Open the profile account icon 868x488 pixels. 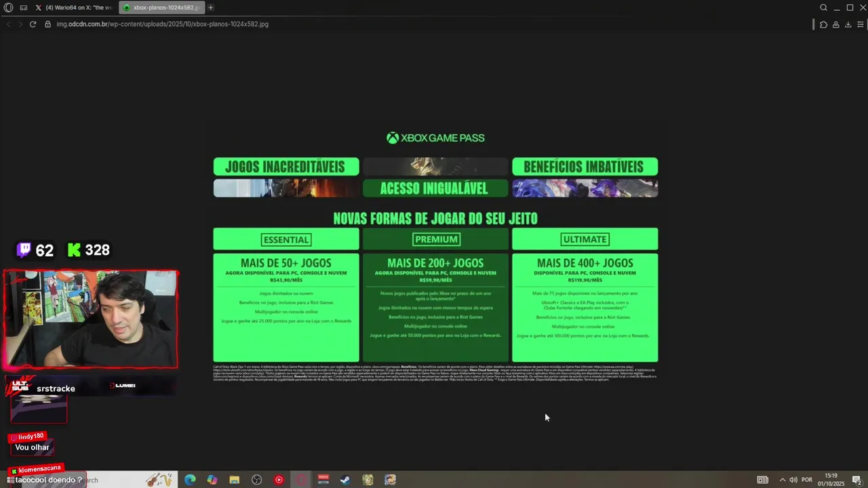pos(836,24)
